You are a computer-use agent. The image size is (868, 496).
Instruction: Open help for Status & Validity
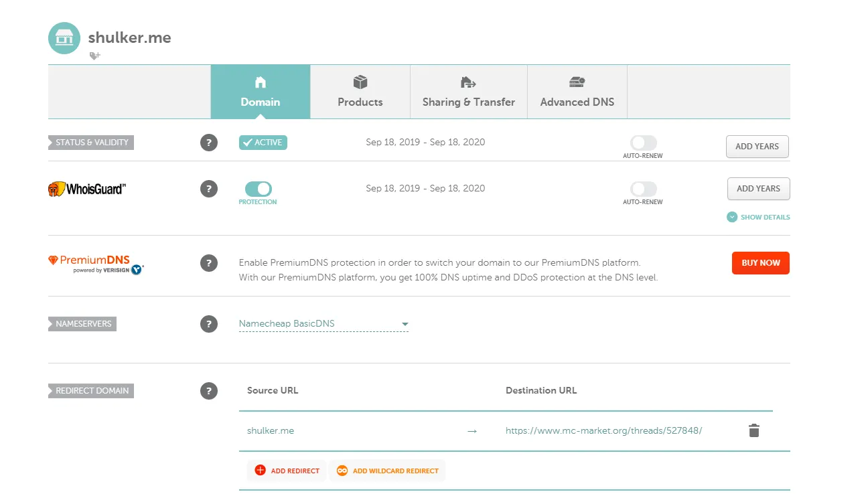(x=209, y=143)
